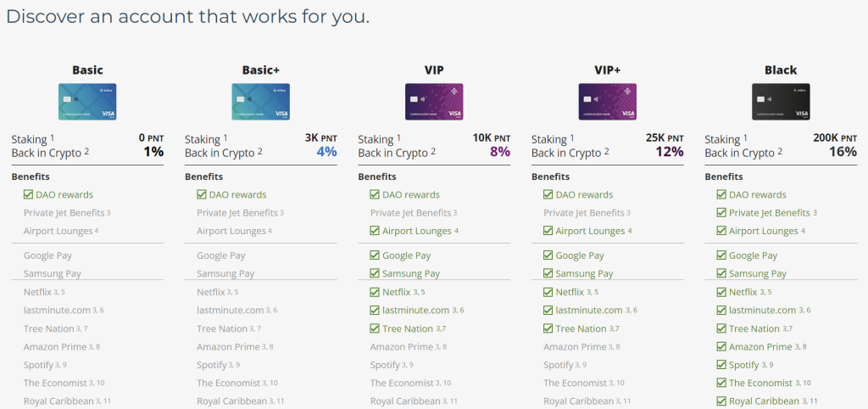Image resolution: width=868 pixels, height=409 pixels.
Task: Open the VIP purple card image
Action: [434, 102]
